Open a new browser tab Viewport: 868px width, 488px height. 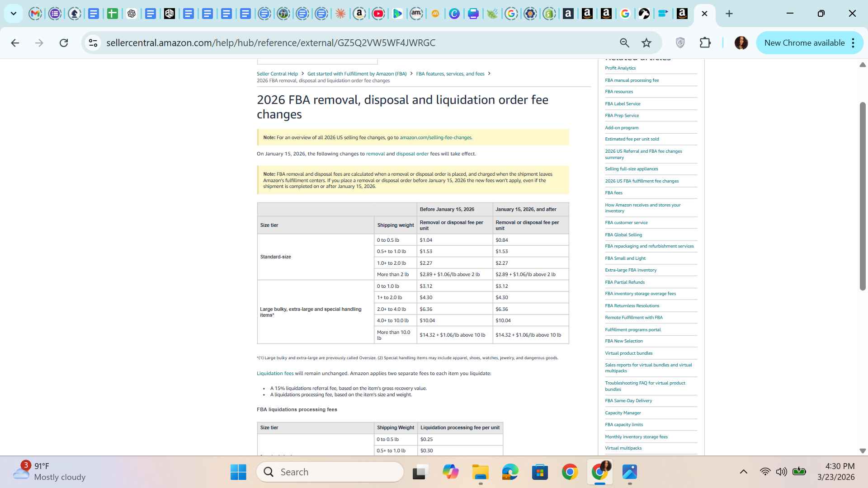729,14
